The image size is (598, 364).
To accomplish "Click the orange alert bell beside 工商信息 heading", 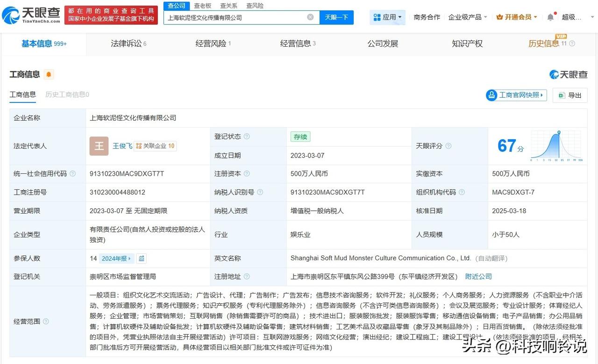I will pos(49,74).
